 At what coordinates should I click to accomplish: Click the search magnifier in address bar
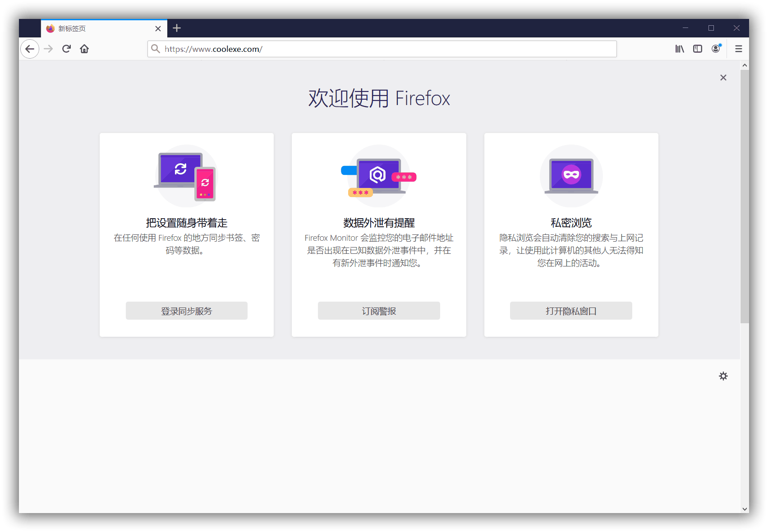coord(156,49)
